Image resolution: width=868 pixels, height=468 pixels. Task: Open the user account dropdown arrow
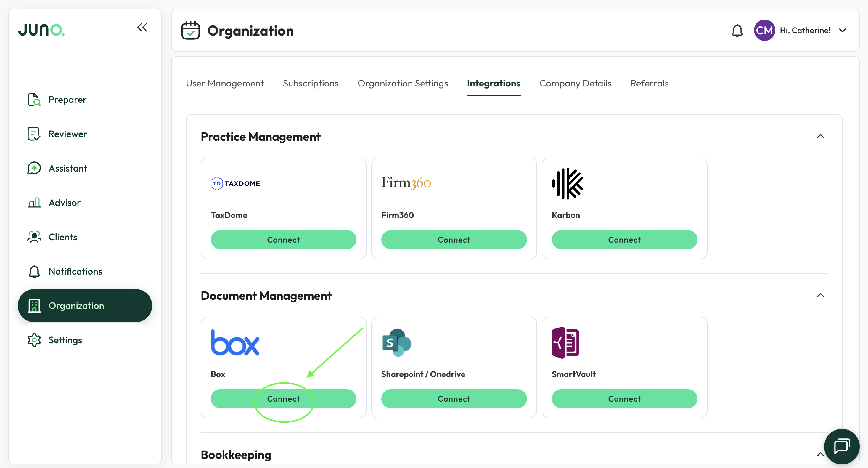coord(842,30)
